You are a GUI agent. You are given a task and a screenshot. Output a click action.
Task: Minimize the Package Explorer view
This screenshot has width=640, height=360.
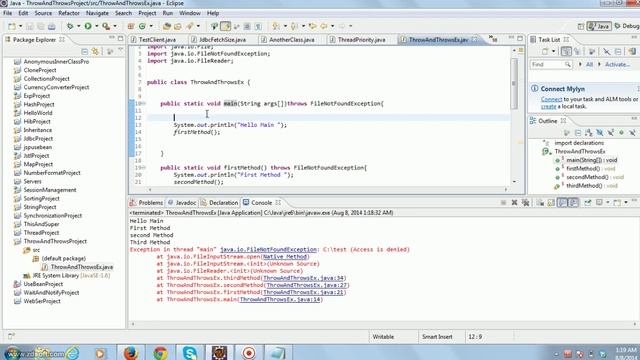point(111,38)
